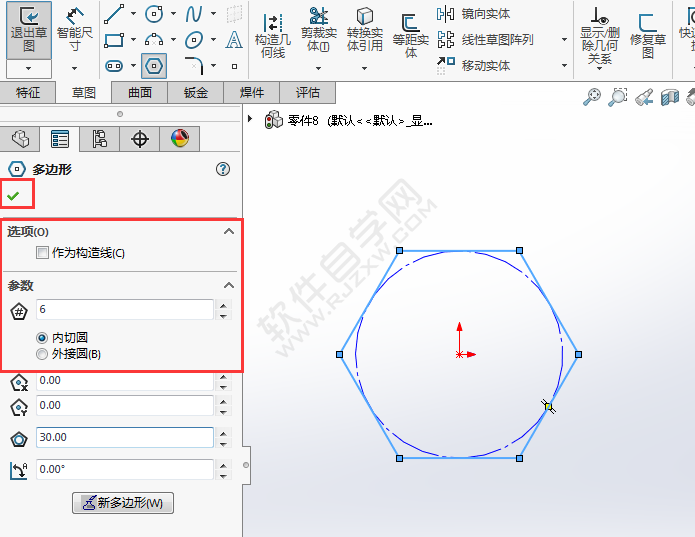Decrease the angle with stepper down arrow
Viewport: 695px width, 537px height.
pos(223,475)
